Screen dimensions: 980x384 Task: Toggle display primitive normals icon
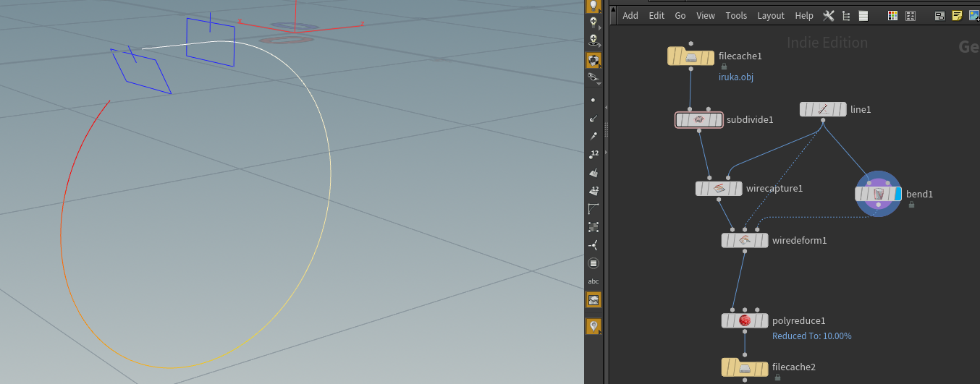(x=594, y=172)
